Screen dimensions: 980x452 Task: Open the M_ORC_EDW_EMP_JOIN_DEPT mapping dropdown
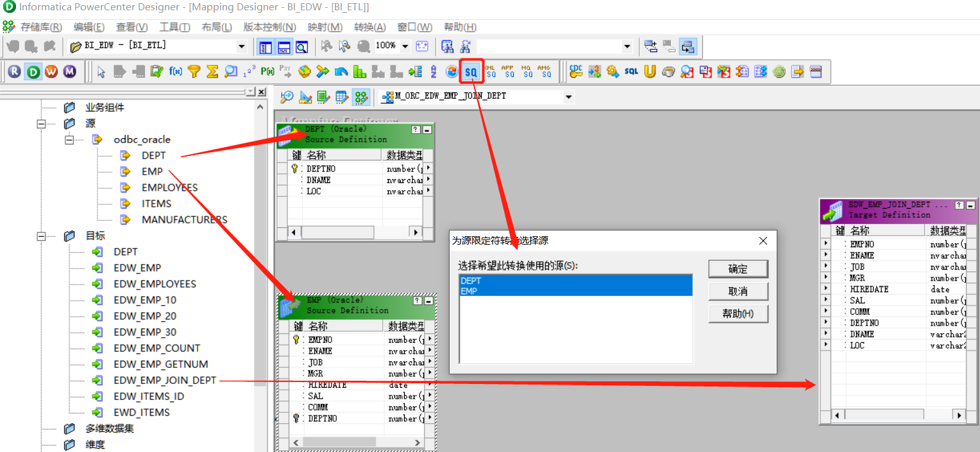pyautogui.click(x=568, y=97)
